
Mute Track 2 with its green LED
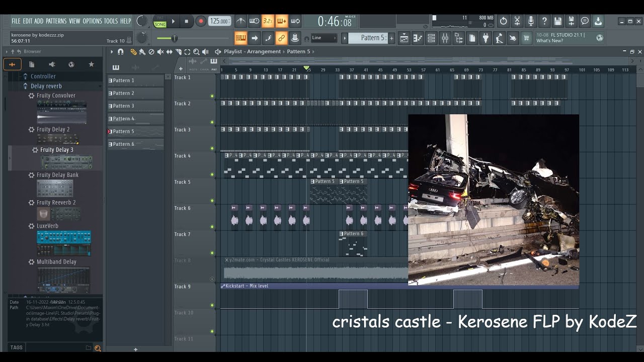tap(212, 122)
